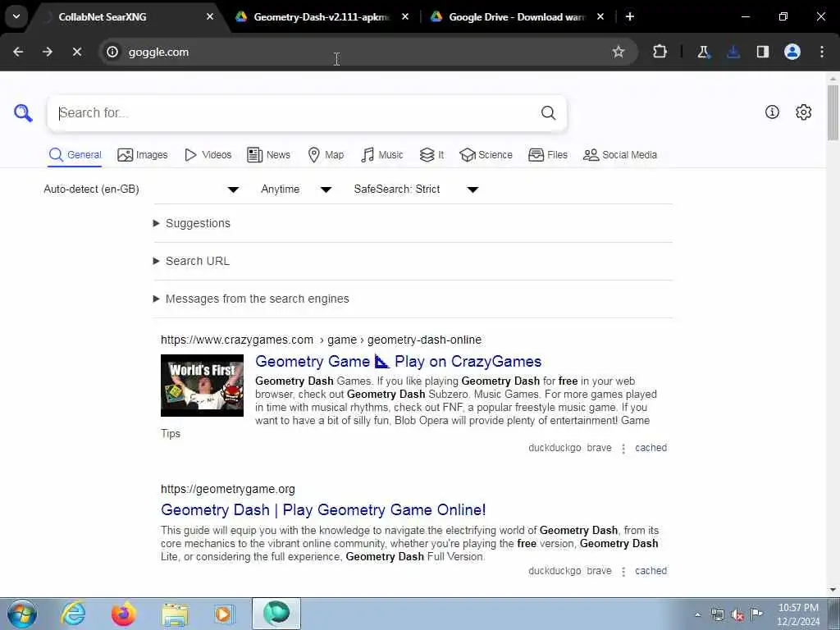Open three-dot options for geometrygame.org result

click(x=623, y=572)
